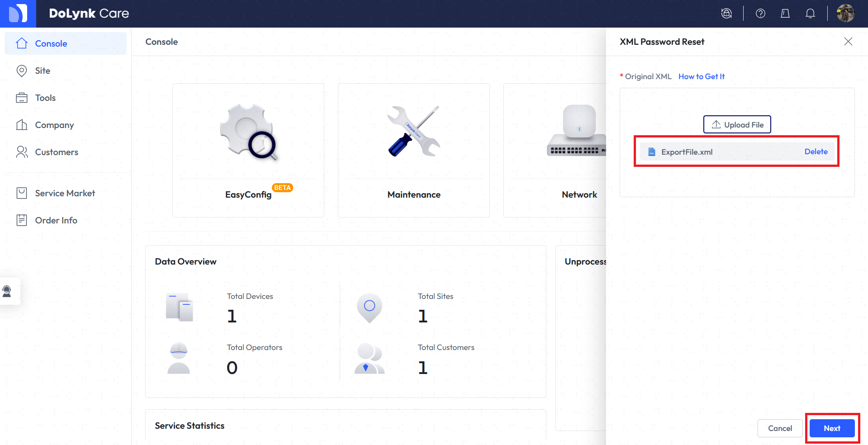Image resolution: width=868 pixels, height=445 pixels.
Task: Open the Maintenance wrench and screwdriver card
Action: pyautogui.click(x=414, y=150)
